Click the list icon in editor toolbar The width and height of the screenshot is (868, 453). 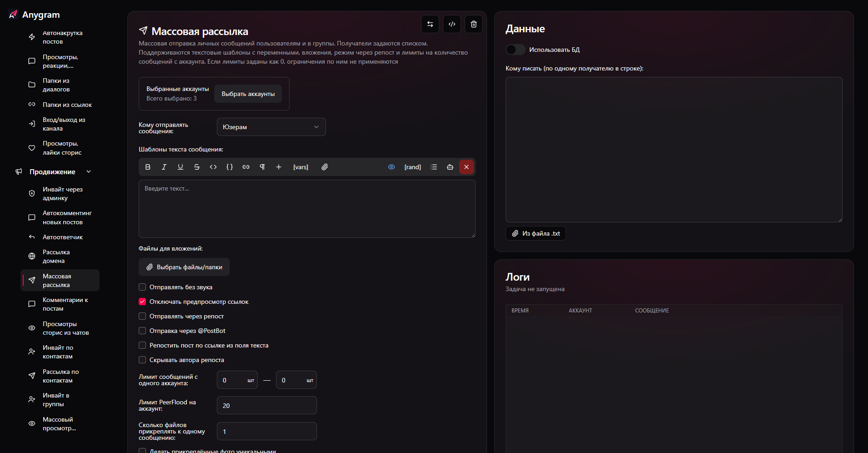click(434, 167)
